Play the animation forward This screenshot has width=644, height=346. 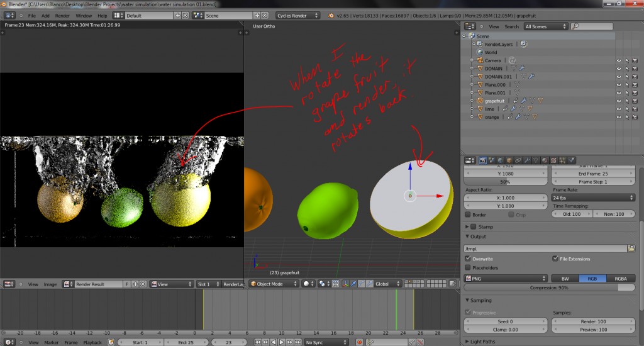coord(282,342)
